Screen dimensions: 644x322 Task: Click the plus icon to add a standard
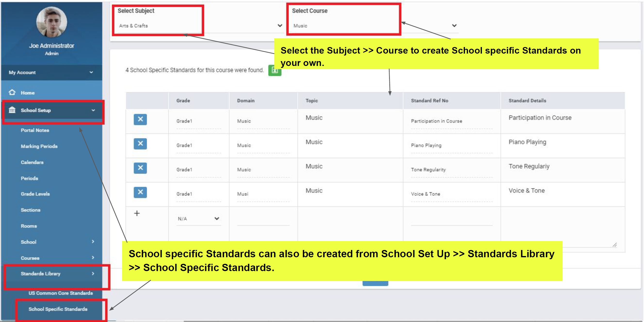coord(137,213)
